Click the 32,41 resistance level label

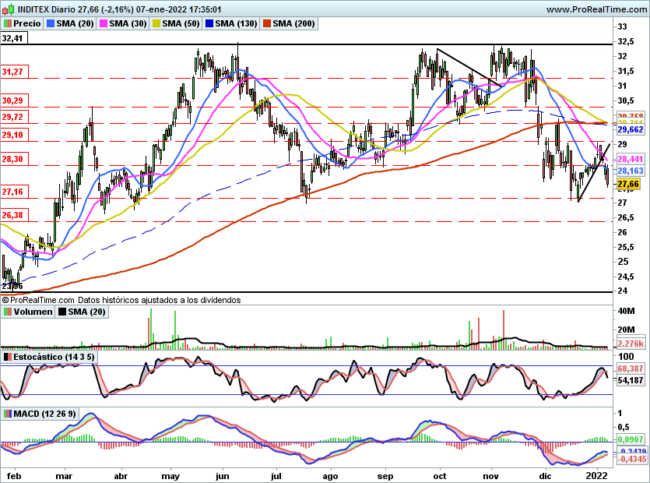(12, 39)
